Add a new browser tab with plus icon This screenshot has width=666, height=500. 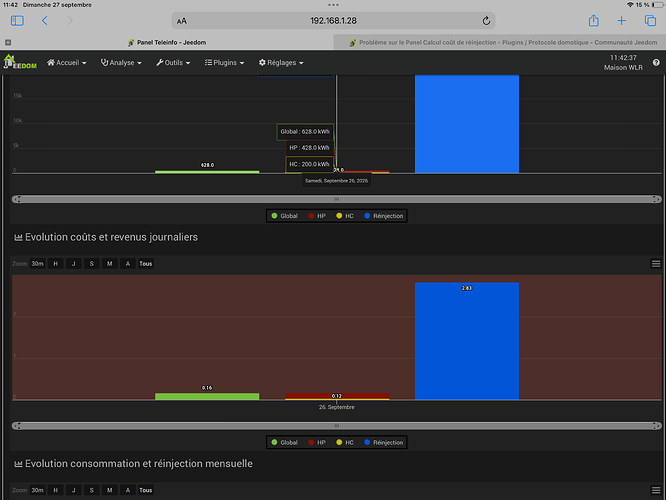point(621,20)
